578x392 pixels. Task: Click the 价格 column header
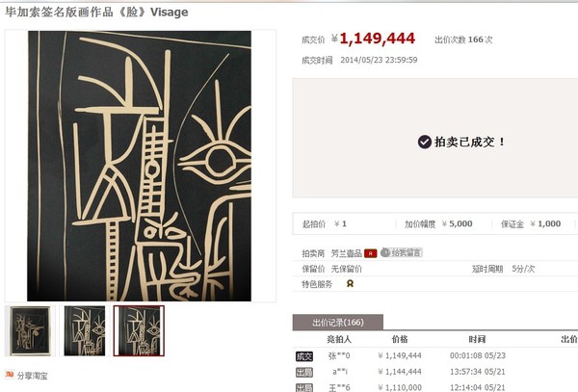pos(400,339)
